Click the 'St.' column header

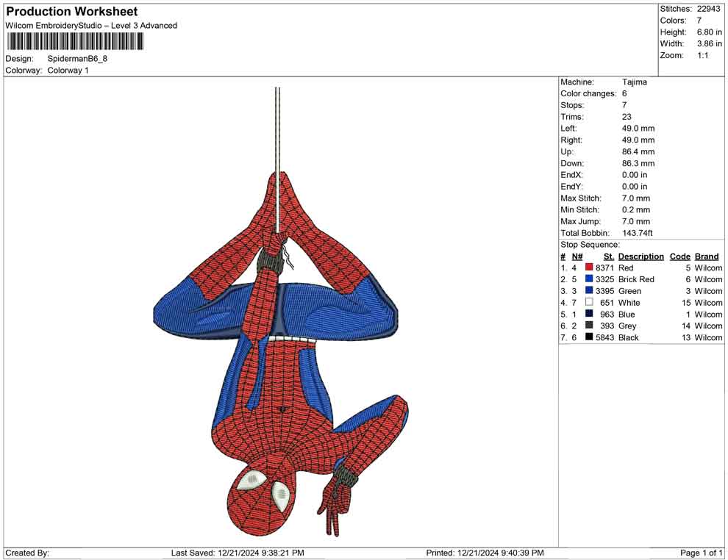609,256
